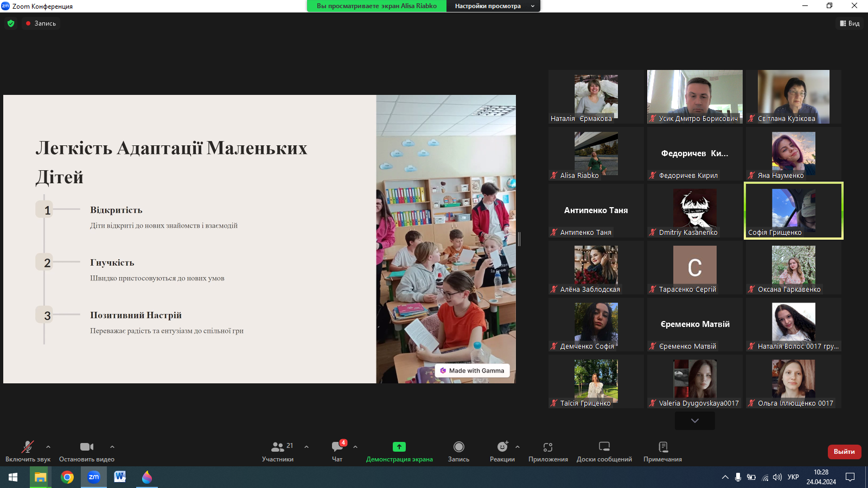868x488 pixels.
Task: Open the Windows notification center
Action: tap(850, 477)
